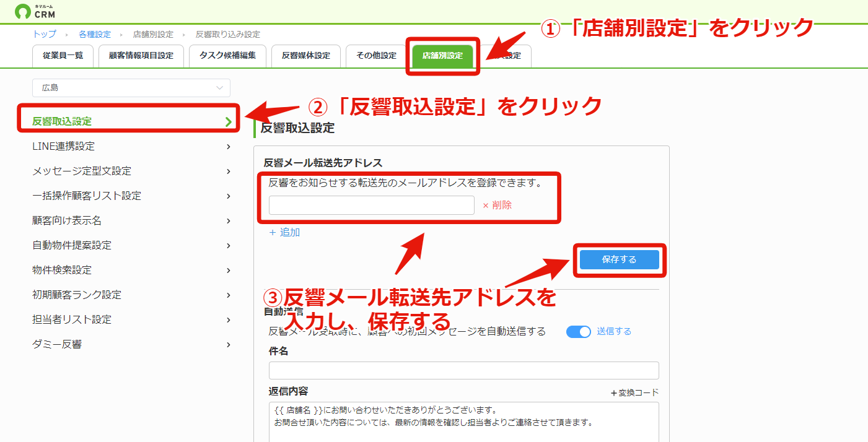Open メッセージ定型文設定 in the sidebar

133,171
